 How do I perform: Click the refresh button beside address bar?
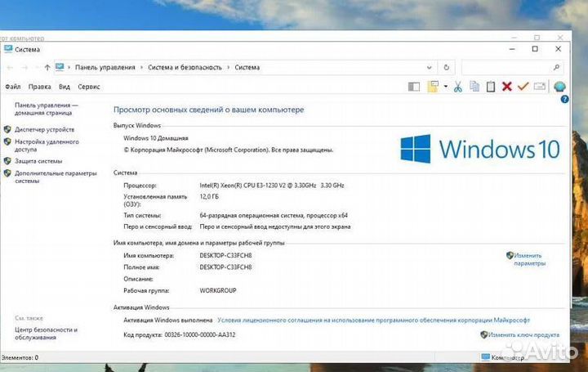pos(448,67)
